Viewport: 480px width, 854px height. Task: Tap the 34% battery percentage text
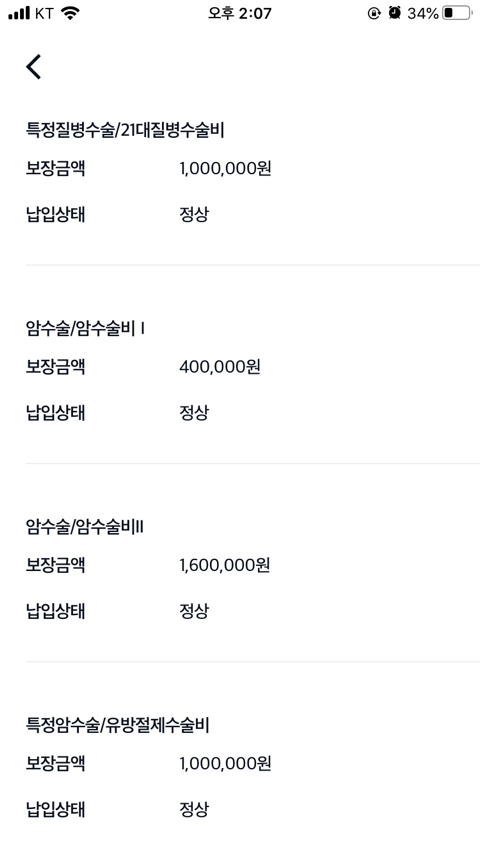423,14
